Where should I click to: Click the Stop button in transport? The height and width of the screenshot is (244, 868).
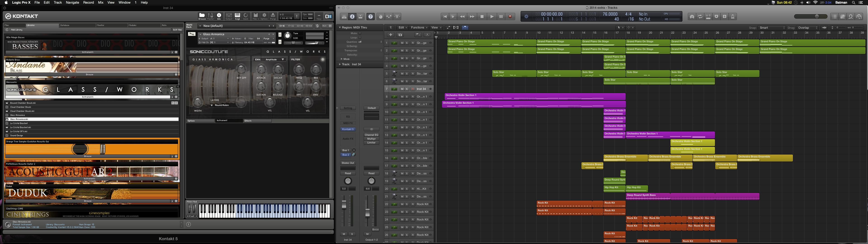tap(482, 16)
